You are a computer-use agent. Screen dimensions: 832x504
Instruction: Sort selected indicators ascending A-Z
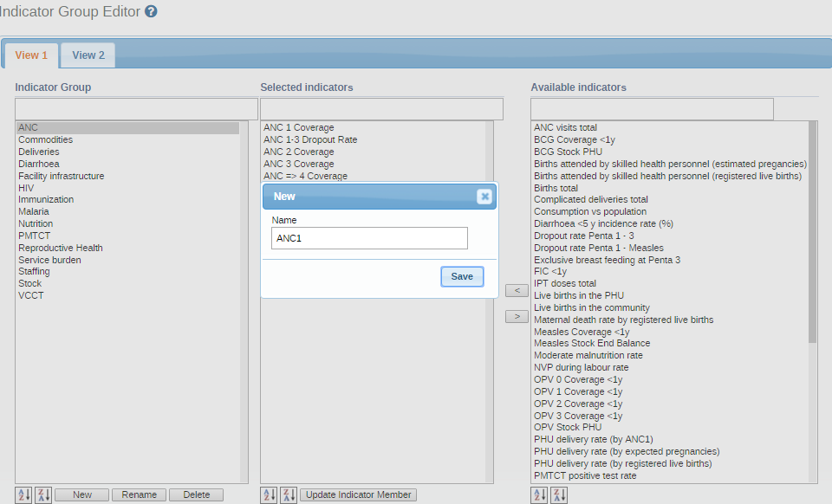(x=270, y=494)
